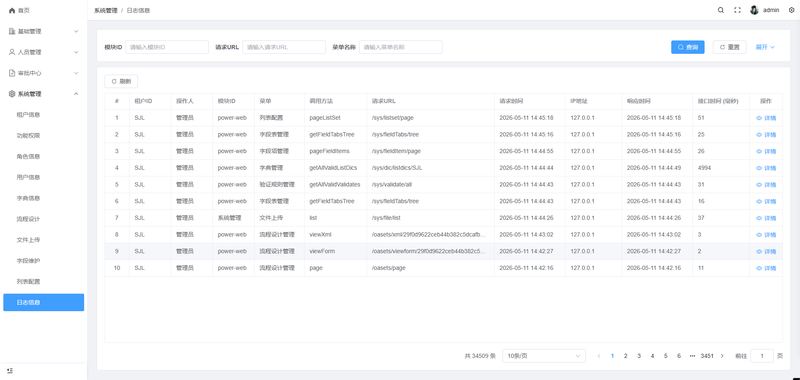The image size is (800, 380).
Task: Expand the 人员管理 sidebar menu
Action: pos(43,52)
